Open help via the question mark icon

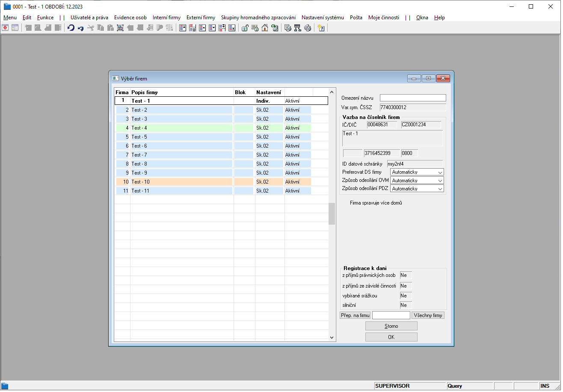(x=321, y=28)
